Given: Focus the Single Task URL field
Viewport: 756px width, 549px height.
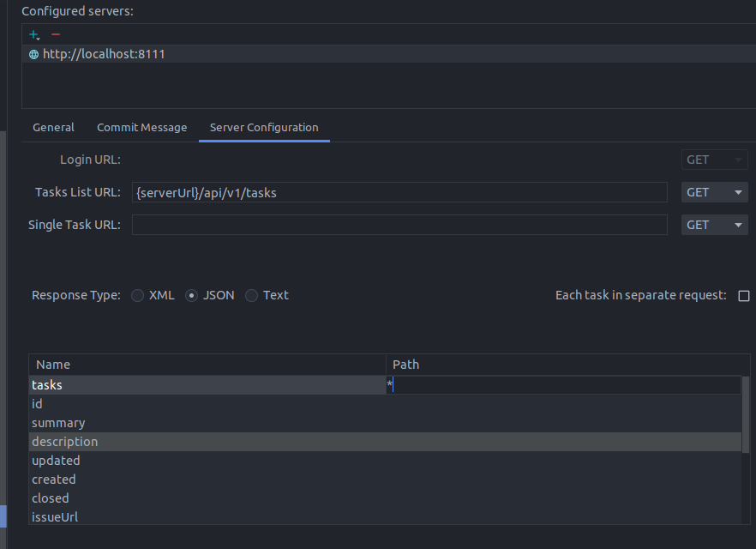Looking at the screenshot, I should click(x=399, y=225).
